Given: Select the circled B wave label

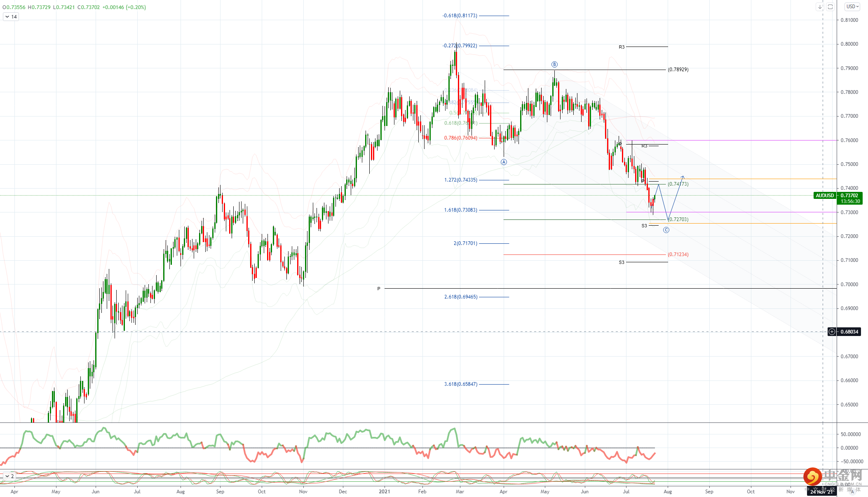Looking at the screenshot, I should tap(554, 64).
